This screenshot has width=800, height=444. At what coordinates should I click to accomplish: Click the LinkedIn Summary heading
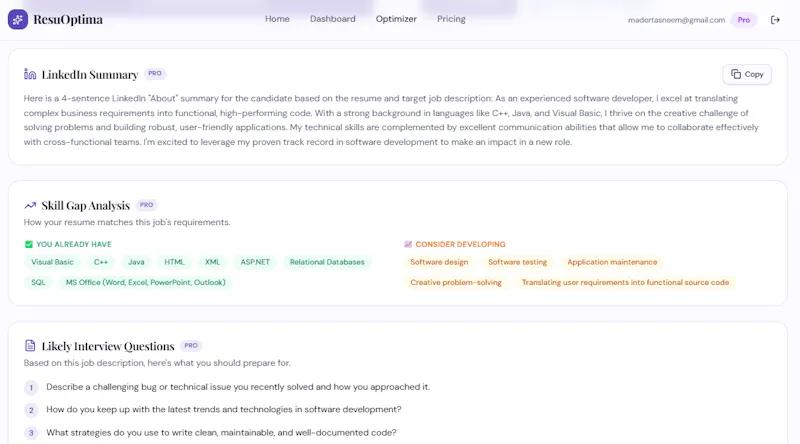coord(90,75)
